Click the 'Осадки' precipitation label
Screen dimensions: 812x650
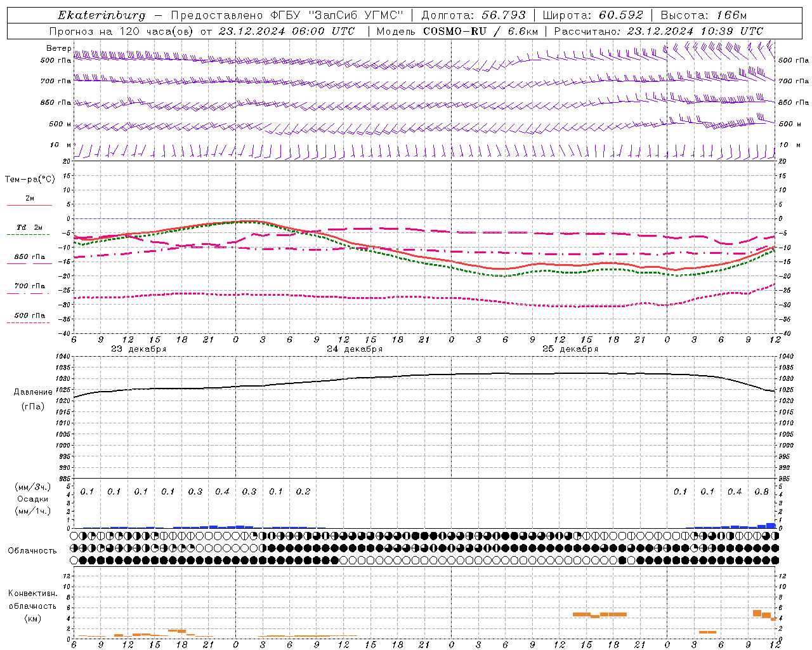[x=33, y=499]
